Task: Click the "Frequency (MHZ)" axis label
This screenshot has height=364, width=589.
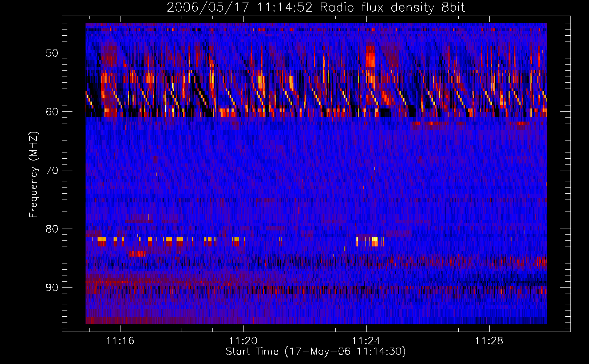Action: click(33, 175)
